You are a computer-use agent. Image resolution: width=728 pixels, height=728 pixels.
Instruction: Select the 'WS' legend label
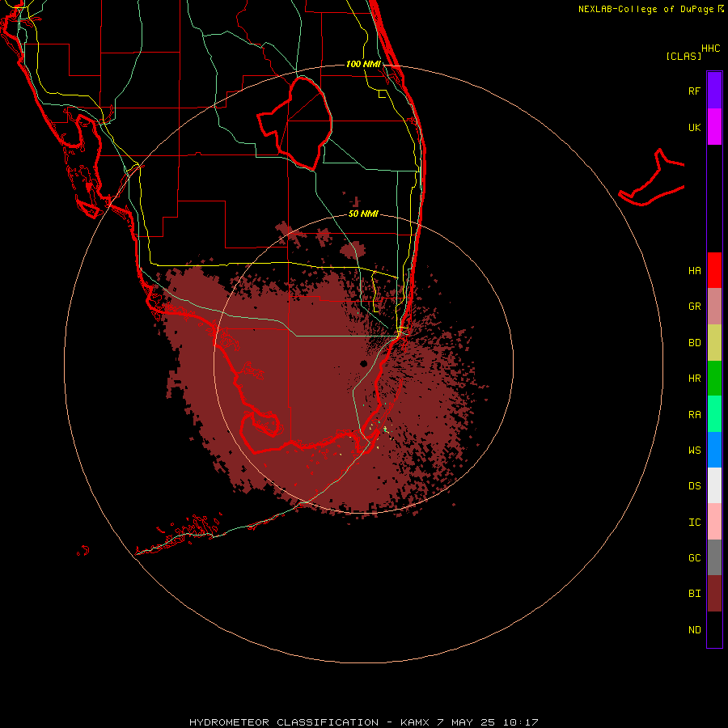(694, 450)
